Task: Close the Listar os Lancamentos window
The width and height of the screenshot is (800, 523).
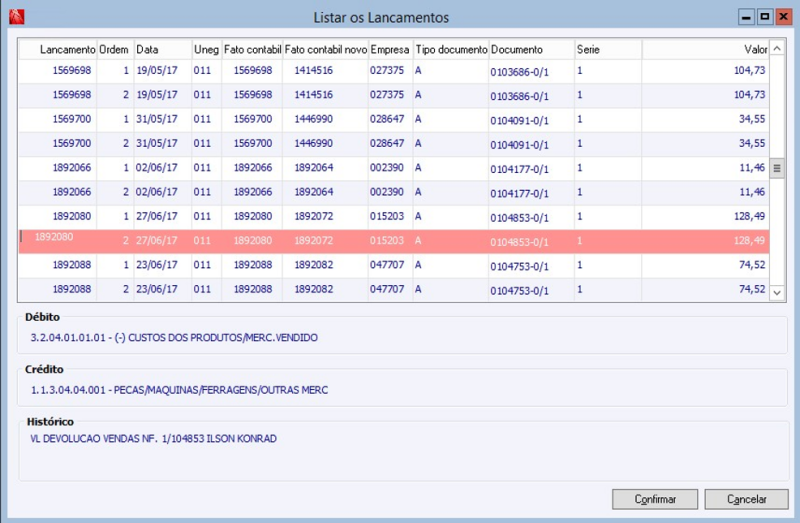Action: pyautogui.click(x=783, y=17)
